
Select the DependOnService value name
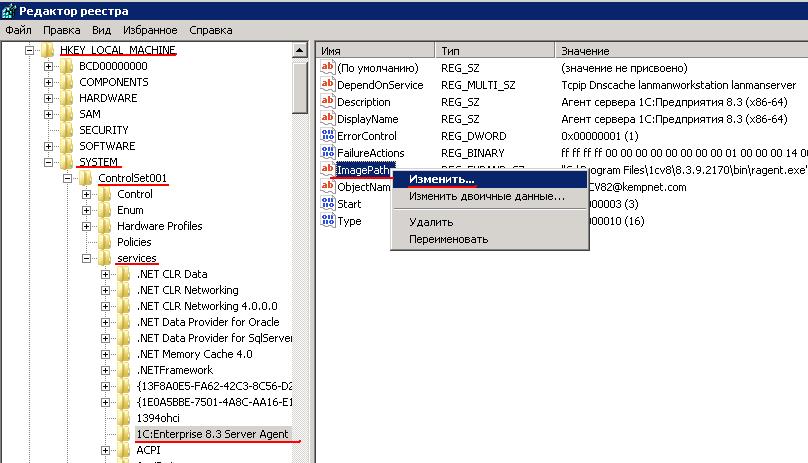[380, 85]
